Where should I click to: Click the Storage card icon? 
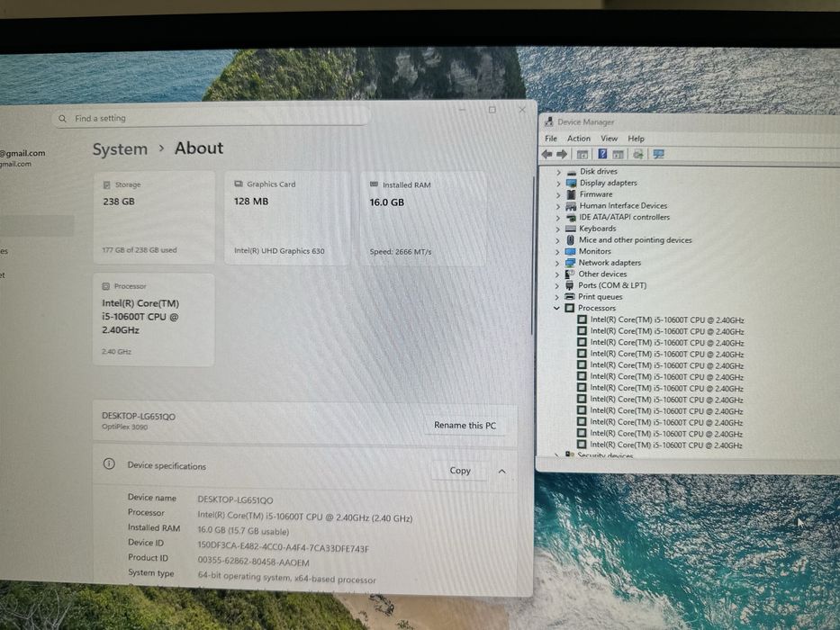[x=106, y=184]
